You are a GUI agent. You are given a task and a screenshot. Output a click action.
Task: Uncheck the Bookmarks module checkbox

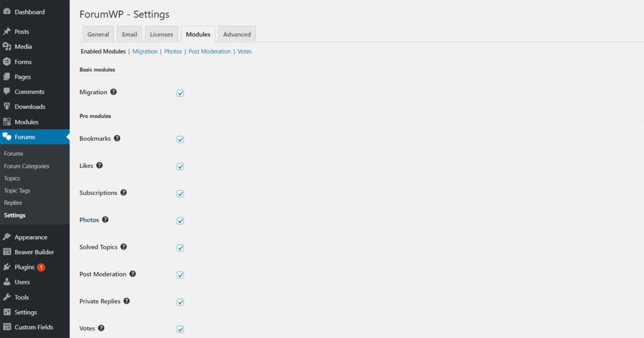tap(180, 139)
